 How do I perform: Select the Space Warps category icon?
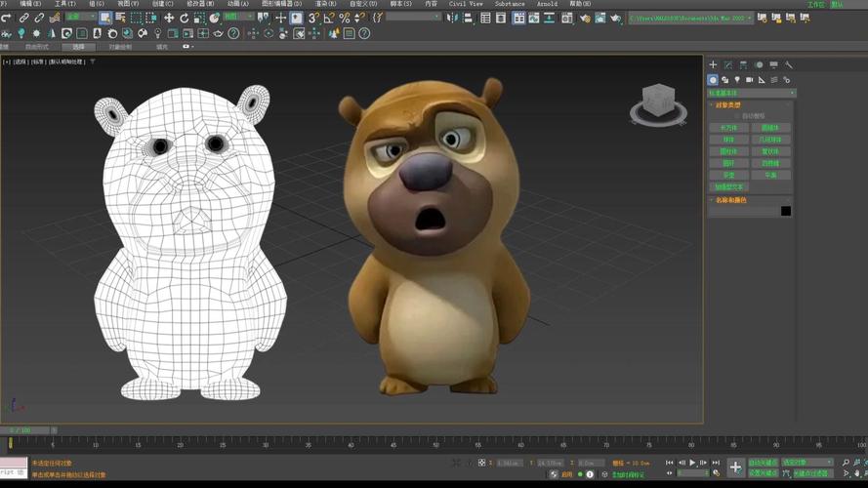tap(774, 80)
